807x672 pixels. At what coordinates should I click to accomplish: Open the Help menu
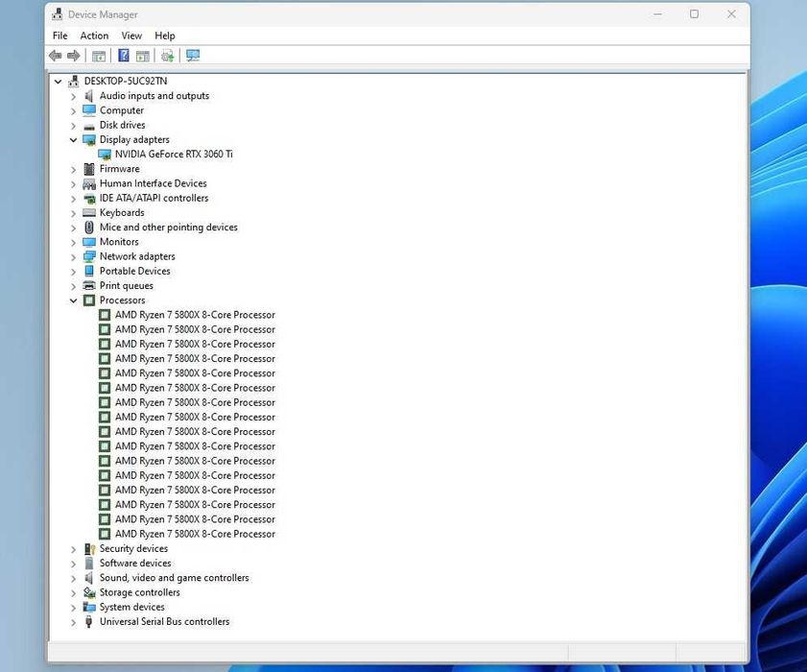click(165, 36)
